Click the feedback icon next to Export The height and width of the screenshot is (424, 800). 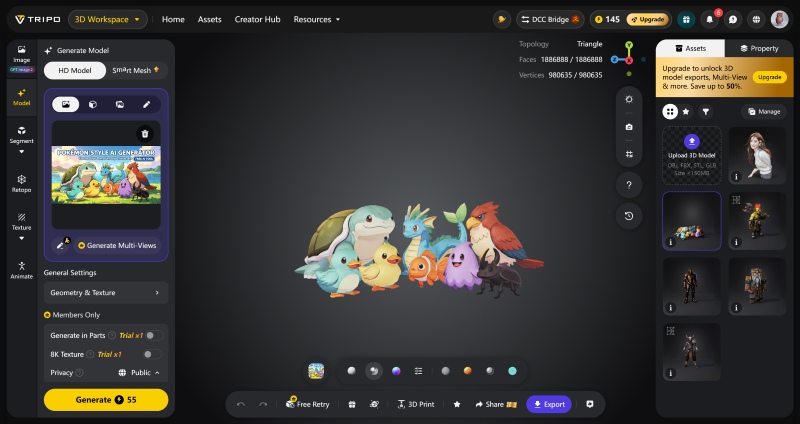point(590,404)
